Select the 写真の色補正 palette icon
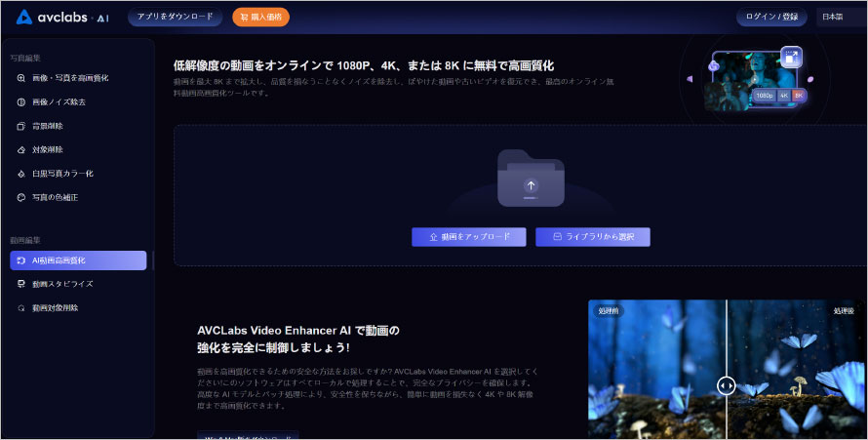 pyautogui.click(x=21, y=198)
